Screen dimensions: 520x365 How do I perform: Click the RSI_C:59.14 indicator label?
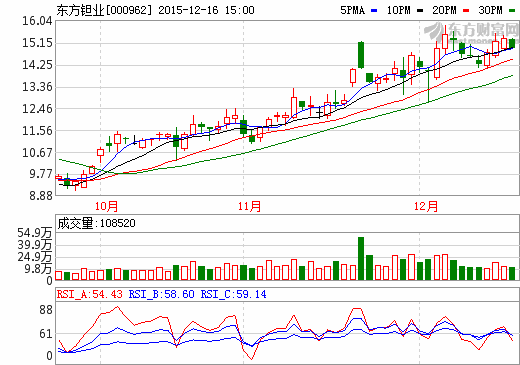coord(233,294)
